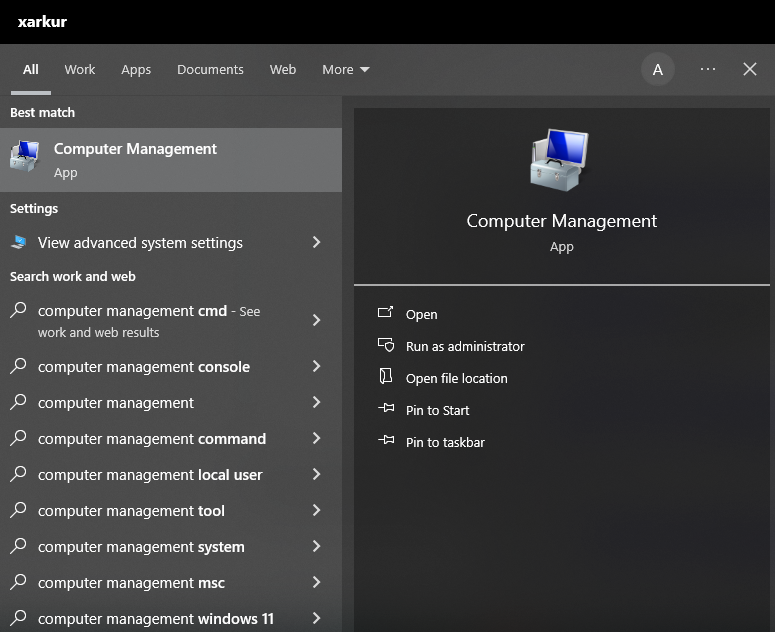This screenshot has height=632, width=775.
Task: Switch to the Documents tab
Action: point(210,70)
